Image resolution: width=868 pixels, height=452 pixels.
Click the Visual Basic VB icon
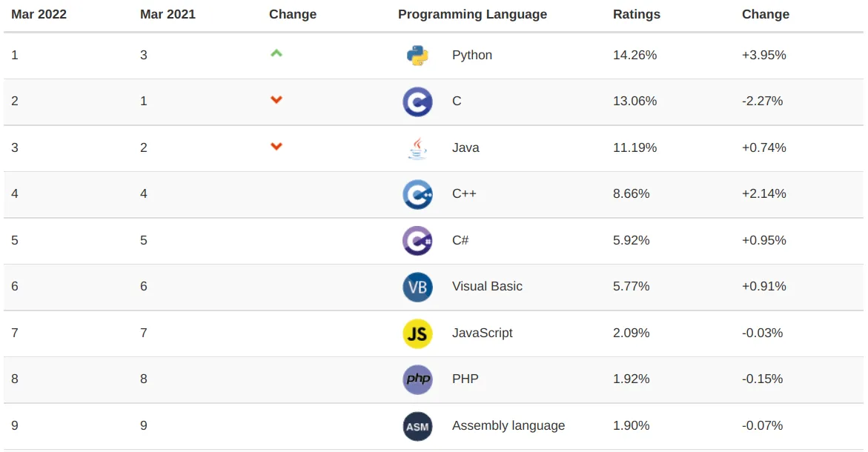[417, 287]
